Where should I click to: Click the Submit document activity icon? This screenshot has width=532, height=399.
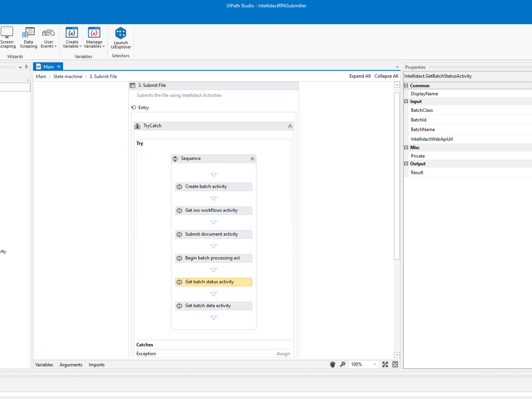click(179, 234)
